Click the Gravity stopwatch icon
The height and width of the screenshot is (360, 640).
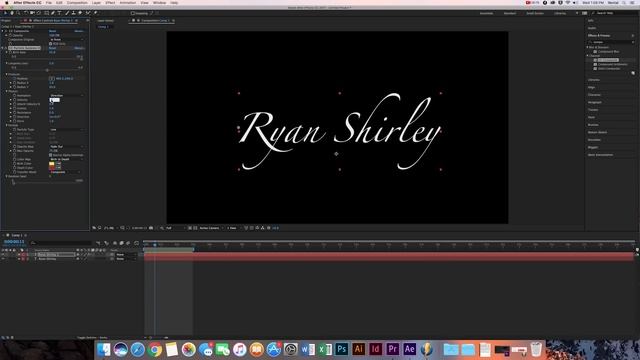15,108
